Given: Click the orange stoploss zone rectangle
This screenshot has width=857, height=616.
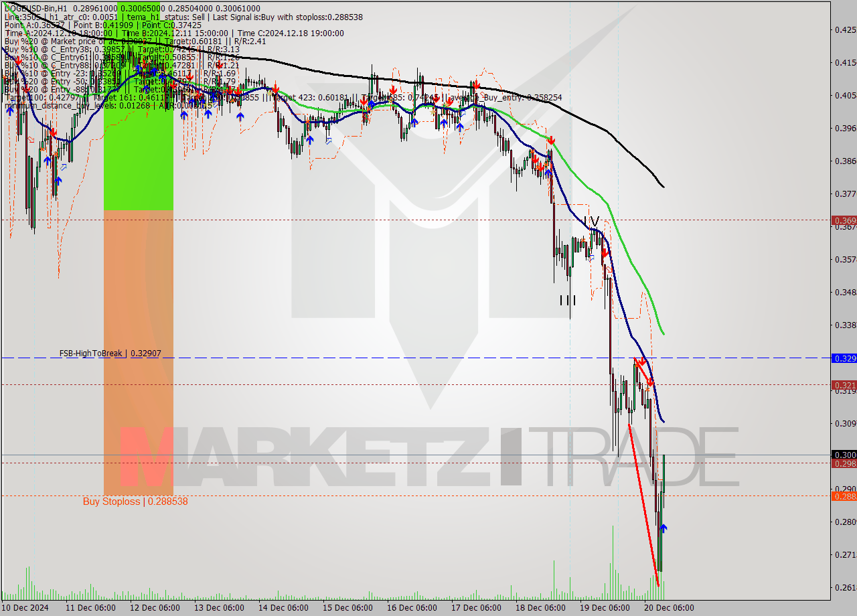Looking at the screenshot, I should [x=139, y=352].
